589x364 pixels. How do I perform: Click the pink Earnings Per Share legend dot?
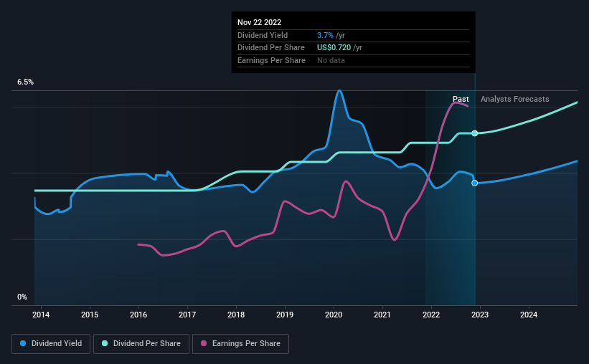(204, 343)
